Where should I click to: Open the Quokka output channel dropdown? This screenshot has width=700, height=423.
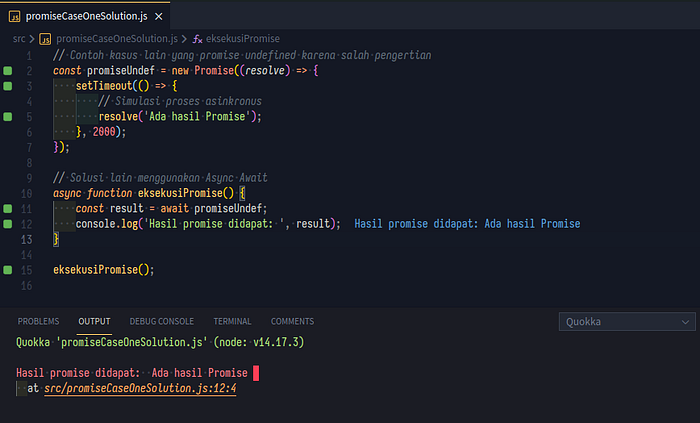click(x=627, y=322)
